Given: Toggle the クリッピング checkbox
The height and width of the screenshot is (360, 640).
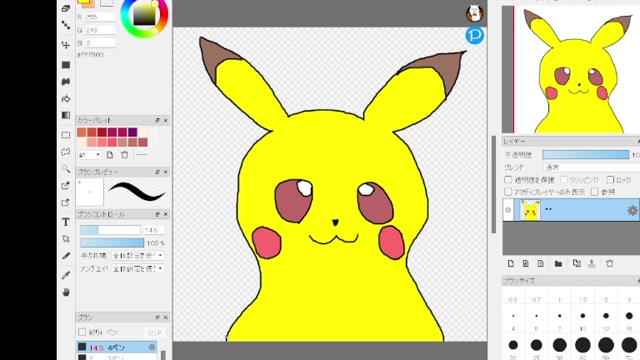Looking at the screenshot, I should (x=564, y=180).
